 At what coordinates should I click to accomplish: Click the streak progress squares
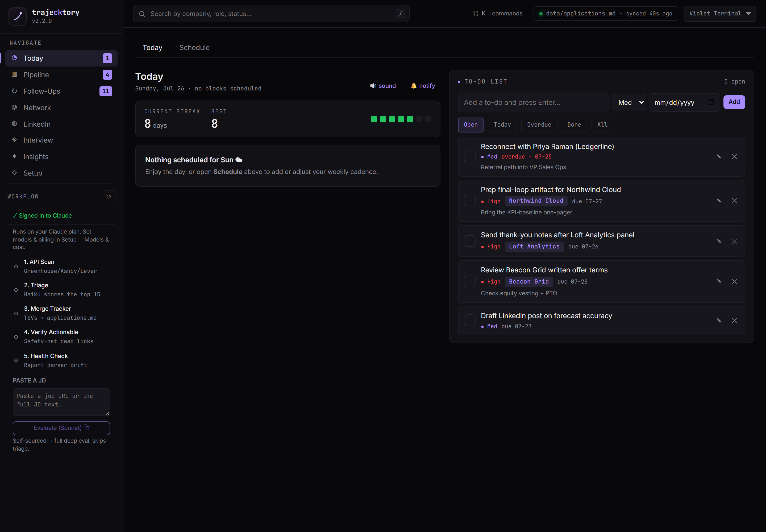click(x=401, y=119)
